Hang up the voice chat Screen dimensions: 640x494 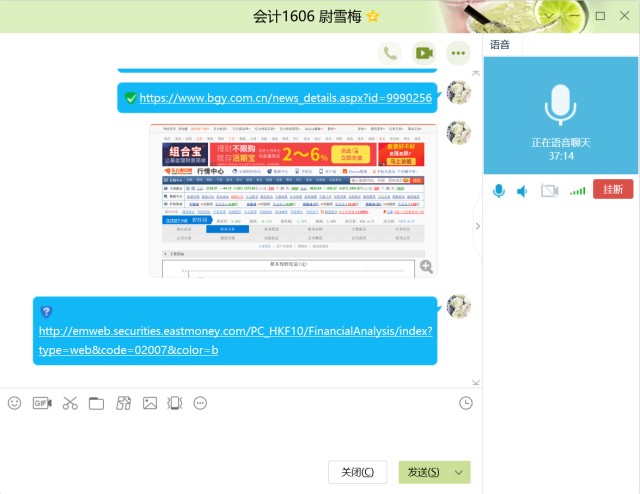[613, 189]
